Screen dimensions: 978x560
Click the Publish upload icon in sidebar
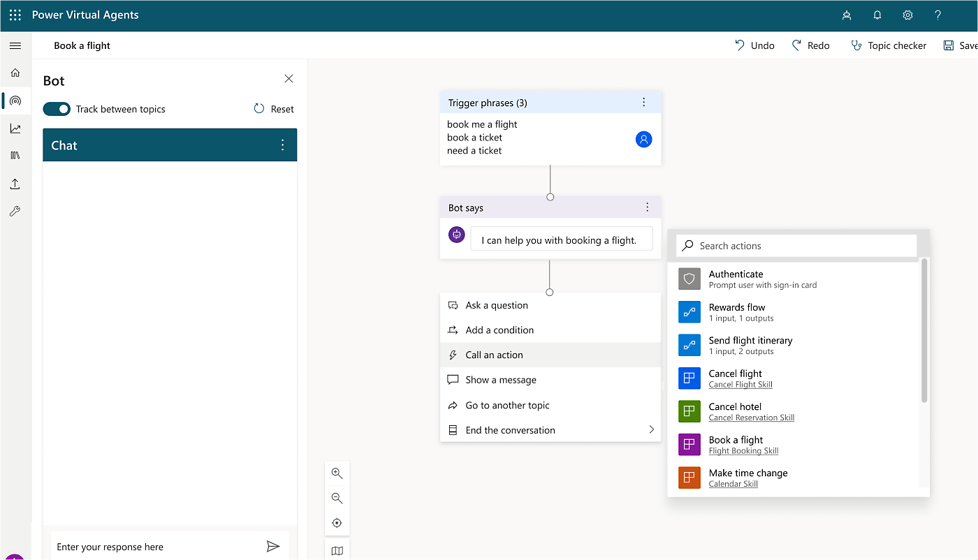coord(15,184)
